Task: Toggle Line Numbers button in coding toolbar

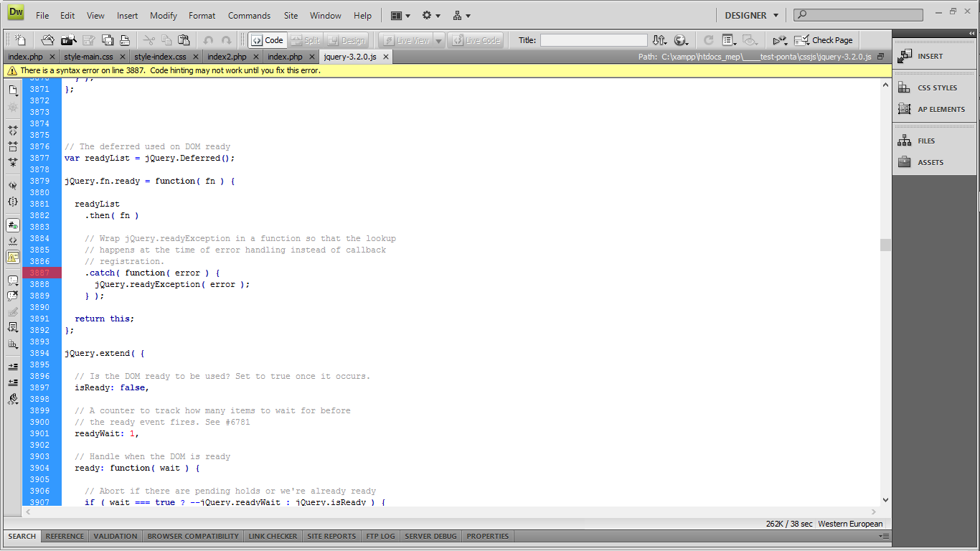Action: tap(13, 225)
